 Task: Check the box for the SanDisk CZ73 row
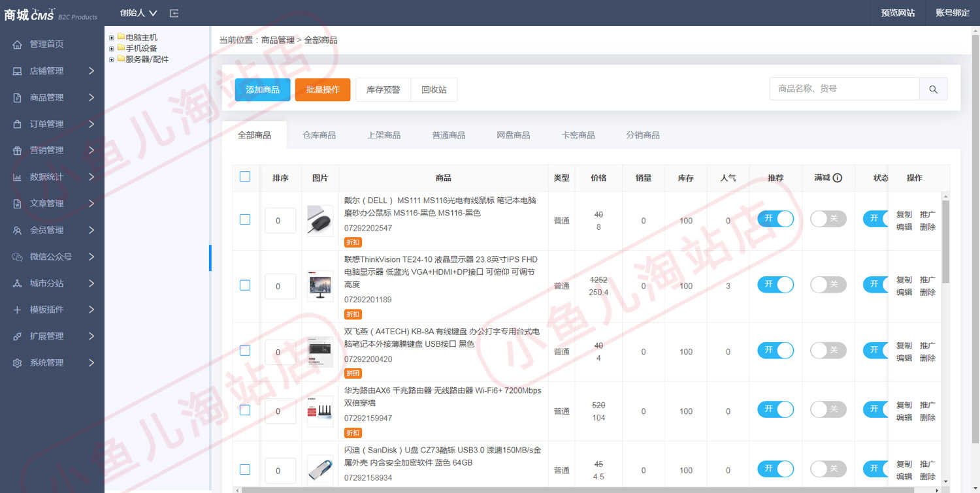pyautogui.click(x=245, y=469)
